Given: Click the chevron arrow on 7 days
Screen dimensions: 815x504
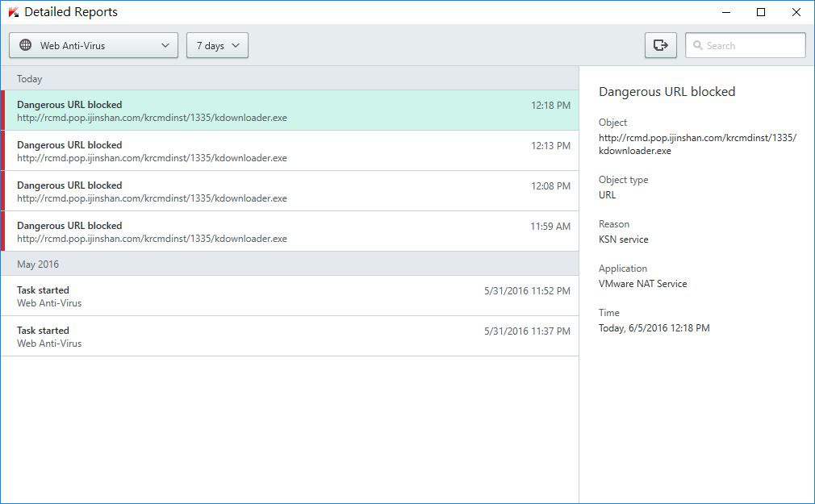Looking at the screenshot, I should [x=236, y=46].
